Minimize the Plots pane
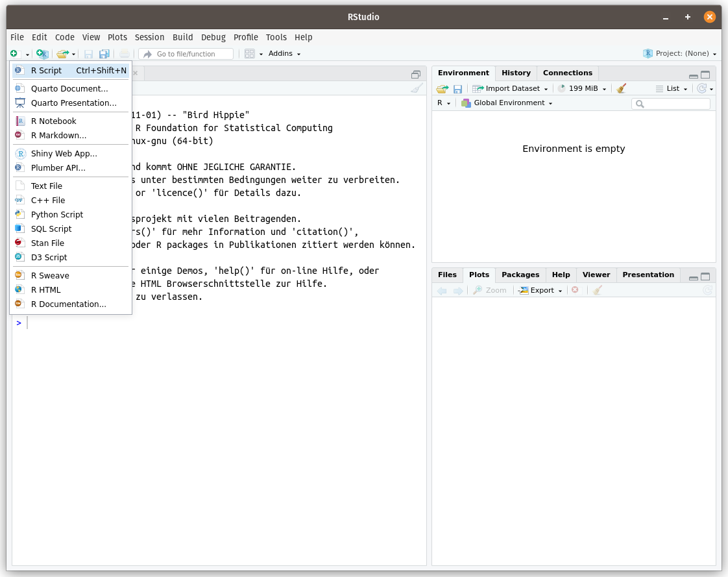The height and width of the screenshot is (577, 728). coord(694,277)
